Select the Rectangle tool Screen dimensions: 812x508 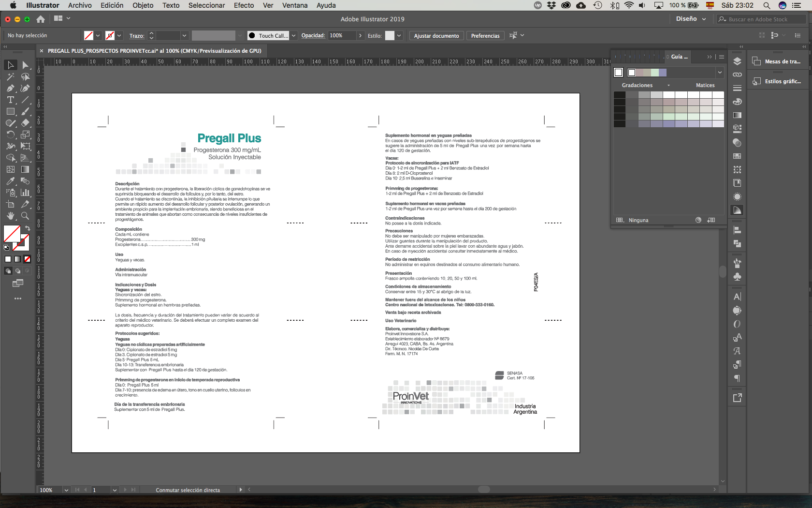pyautogui.click(x=11, y=111)
